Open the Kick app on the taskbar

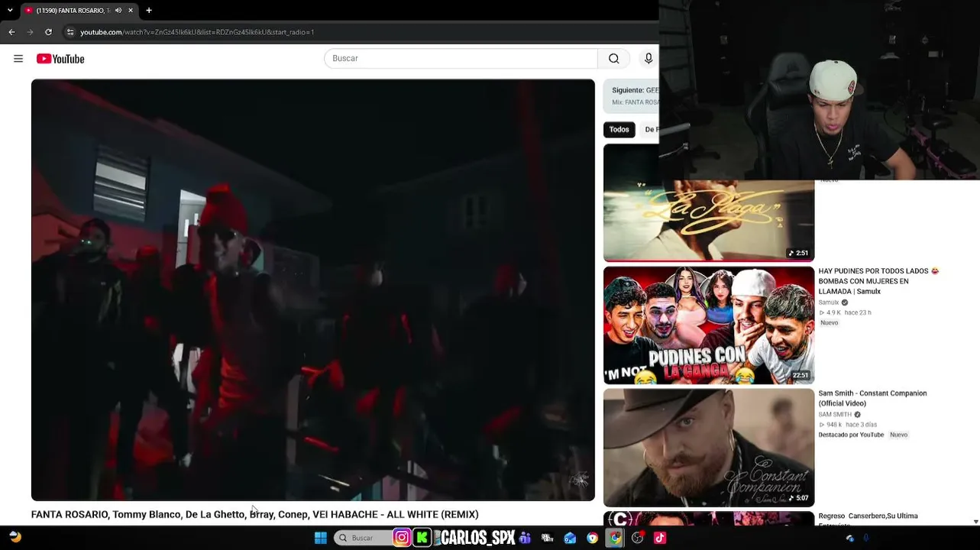422,538
